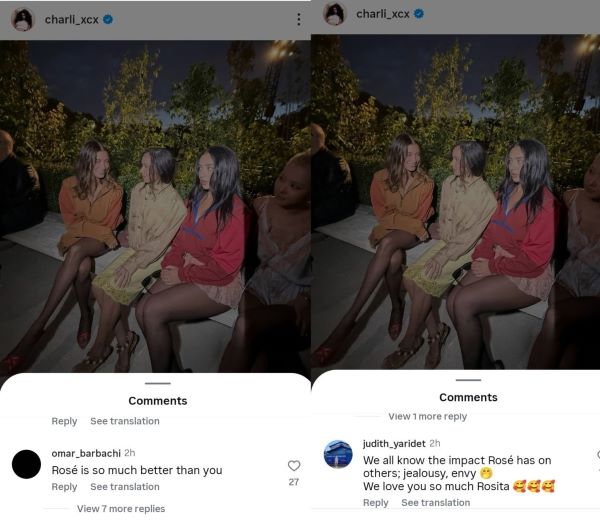This screenshot has width=600, height=520.
Task: Open judith_yaridet username link
Action: (394, 443)
